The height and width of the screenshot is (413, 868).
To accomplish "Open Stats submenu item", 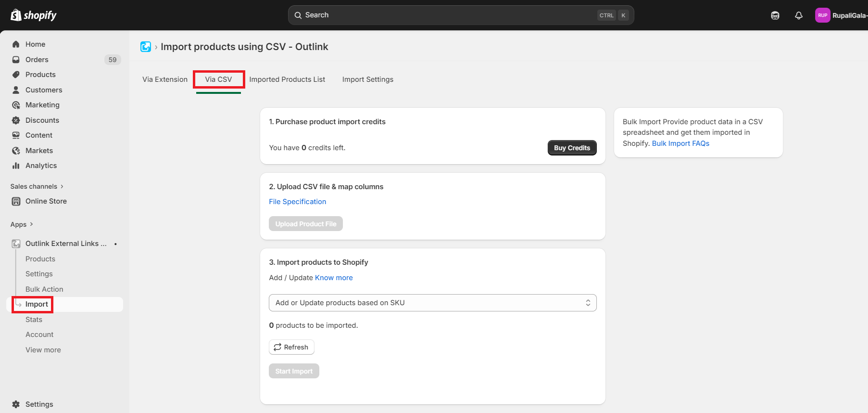I will click(x=34, y=320).
